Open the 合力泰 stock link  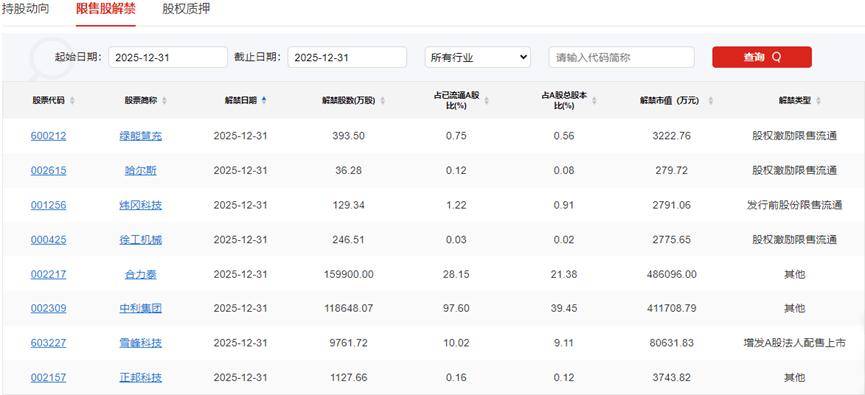(x=141, y=274)
